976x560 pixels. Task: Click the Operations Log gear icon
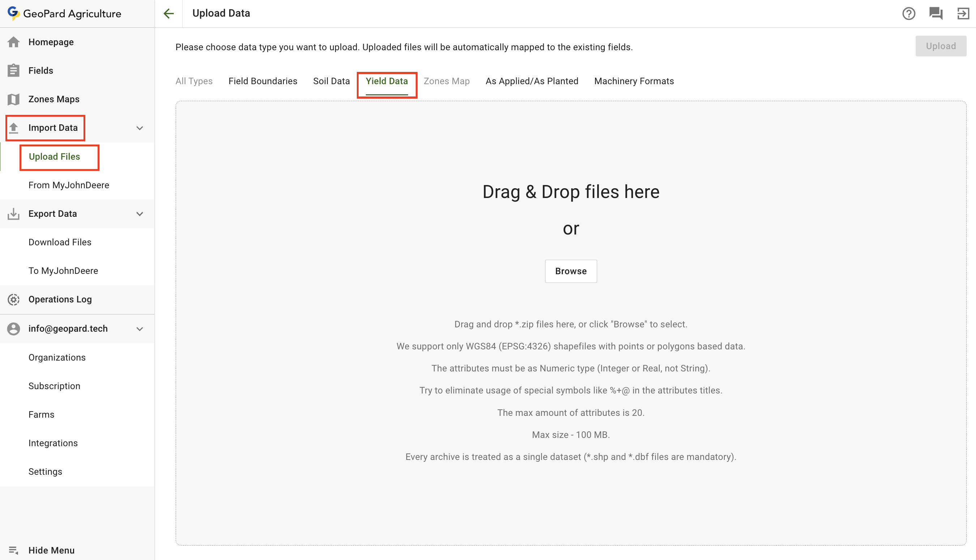click(x=13, y=299)
